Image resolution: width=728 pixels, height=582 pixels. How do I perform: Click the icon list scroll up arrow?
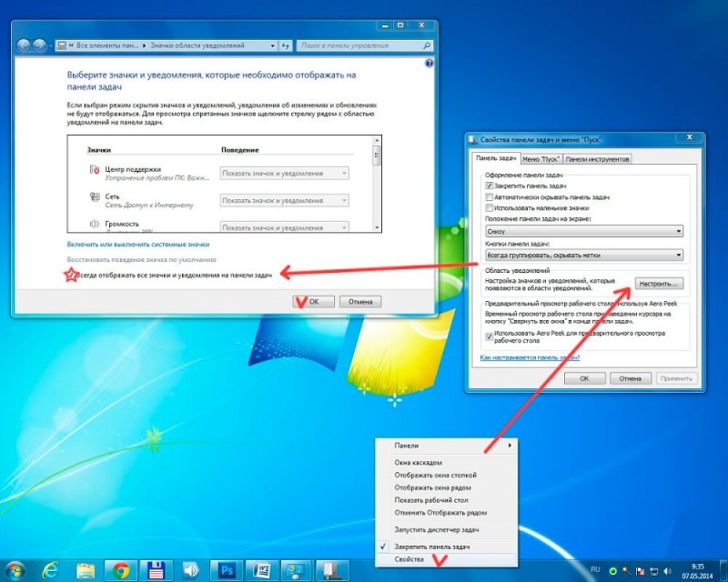[x=377, y=140]
